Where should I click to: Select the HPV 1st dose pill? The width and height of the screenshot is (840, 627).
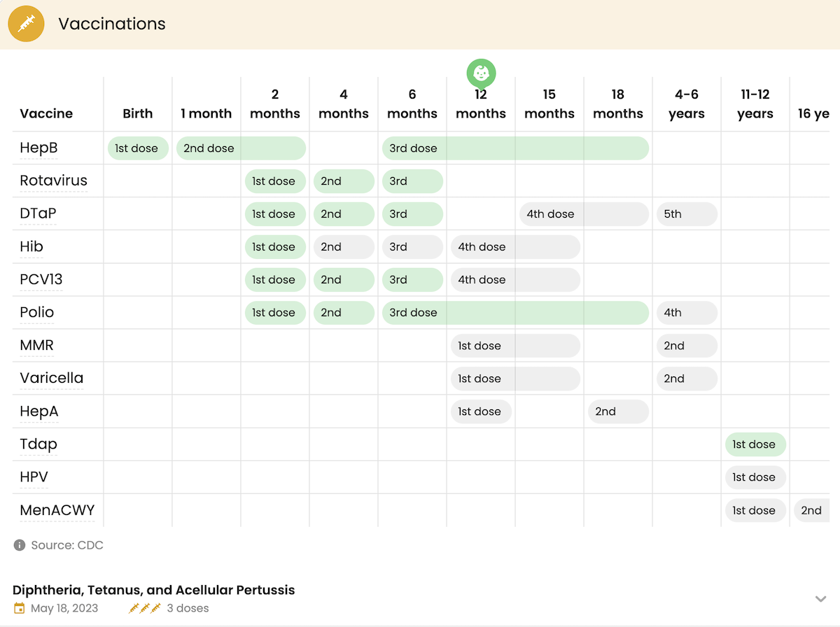click(755, 477)
